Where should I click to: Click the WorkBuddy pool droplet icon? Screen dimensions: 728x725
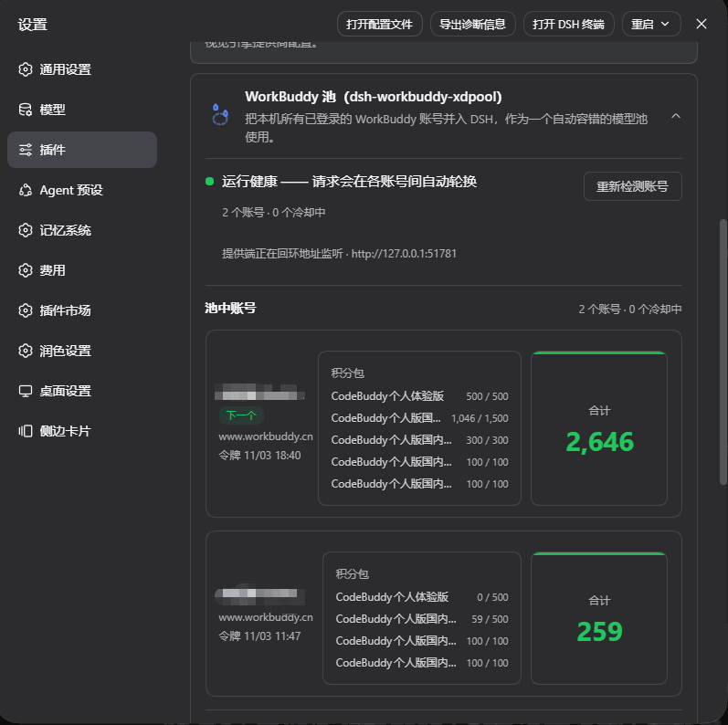coord(220,114)
